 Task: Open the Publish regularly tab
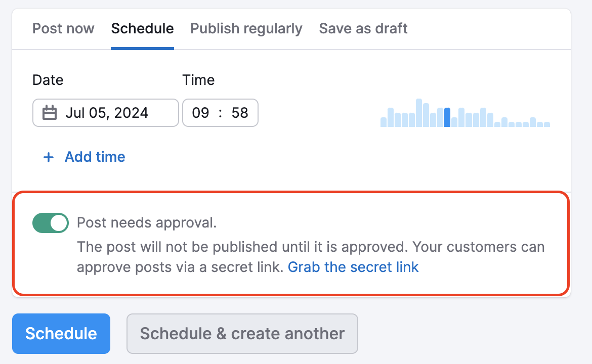click(x=246, y=29)
